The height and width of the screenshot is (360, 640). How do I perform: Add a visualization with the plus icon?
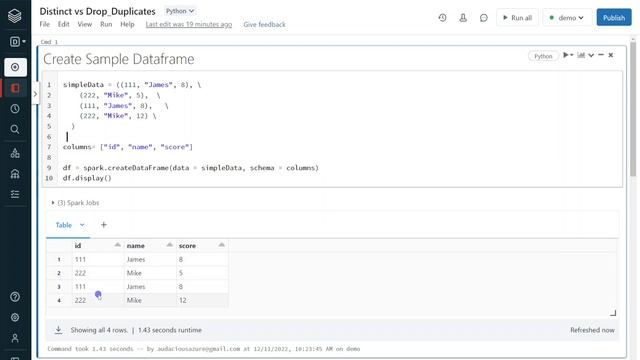(104, 224)
